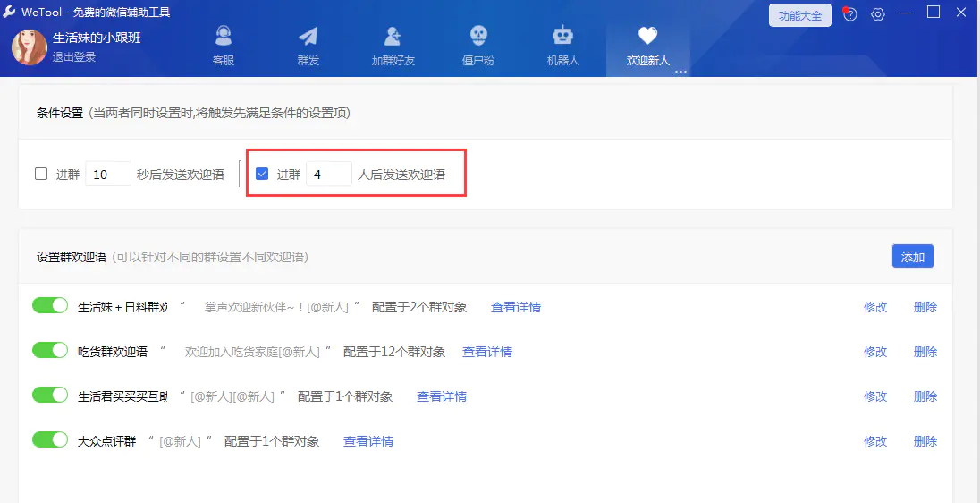
Task: Open the settings gear icon
Action: coord(878,14)
